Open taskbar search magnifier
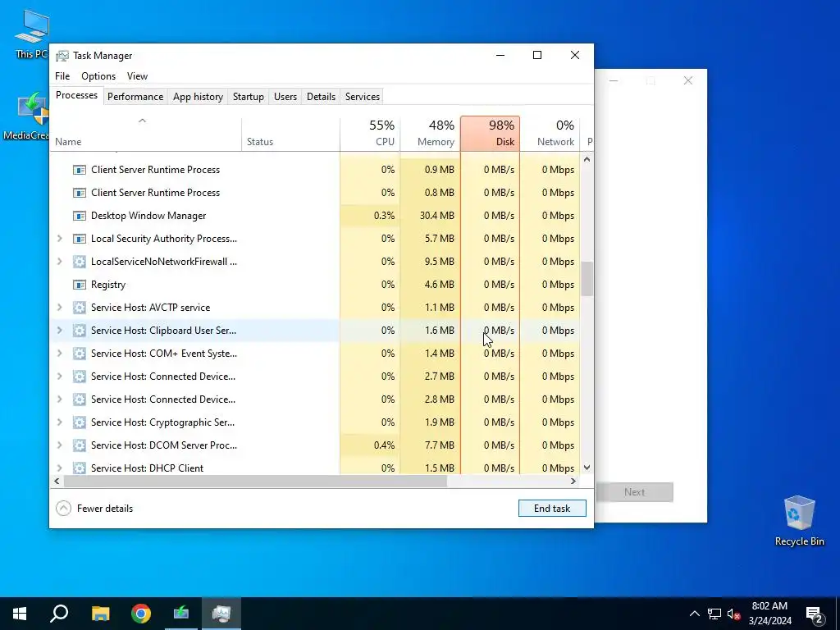 pos(59,614)
